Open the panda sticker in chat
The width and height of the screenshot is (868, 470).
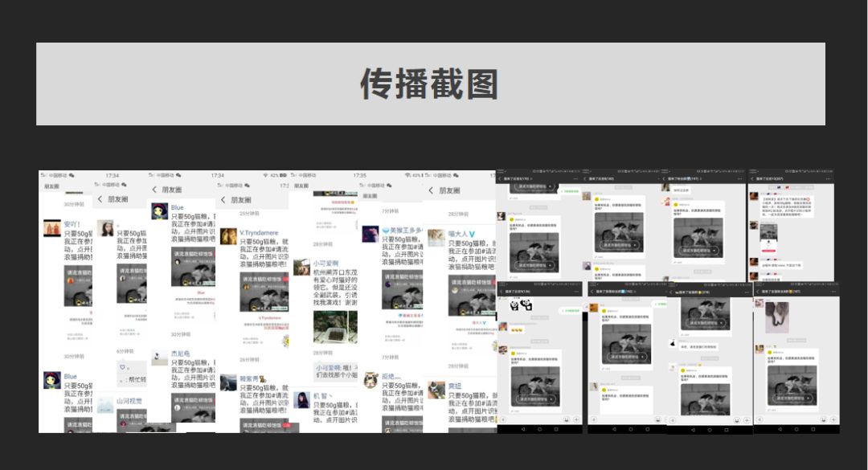click(518, 304)
